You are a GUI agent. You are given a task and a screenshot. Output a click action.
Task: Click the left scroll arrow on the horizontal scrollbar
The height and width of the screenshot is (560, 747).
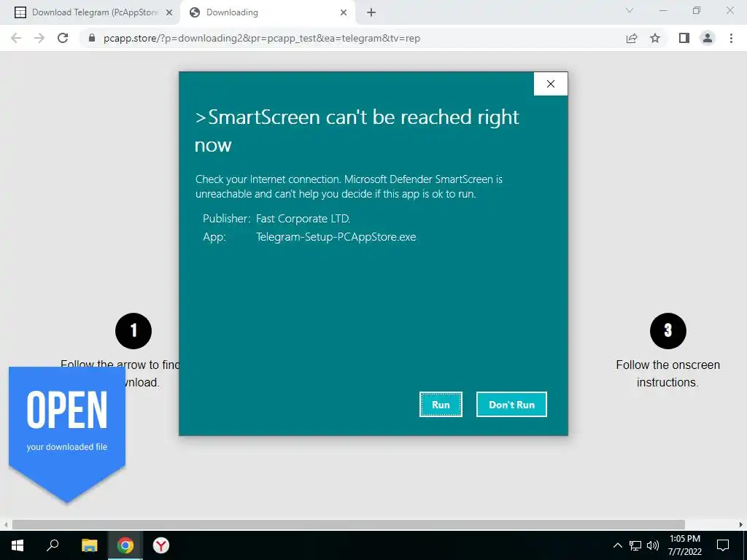5,524
